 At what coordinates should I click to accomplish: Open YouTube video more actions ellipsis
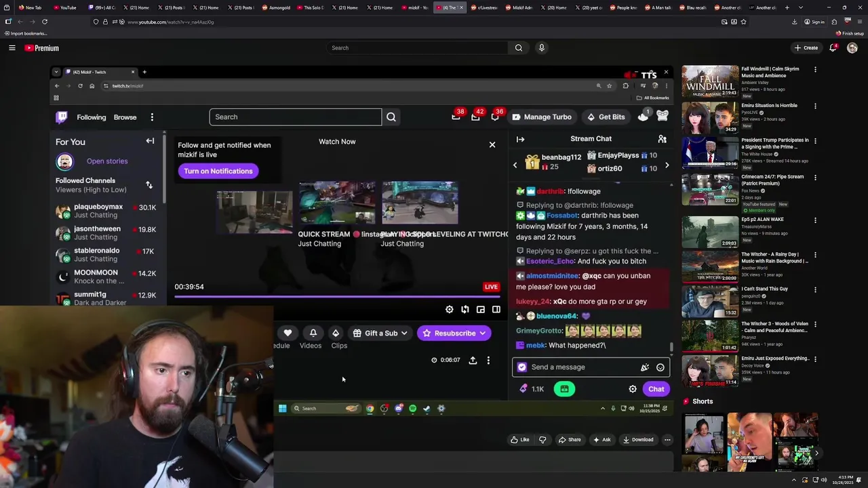click(x=667, y=440)
